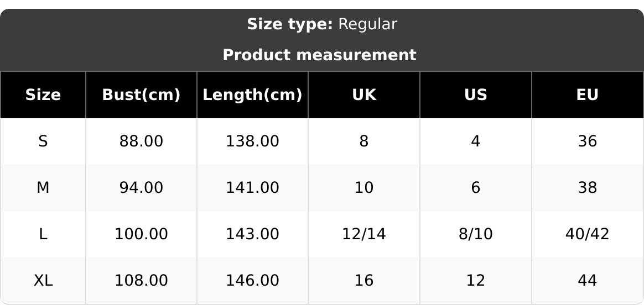Select size M row label

tap(43, 188)
